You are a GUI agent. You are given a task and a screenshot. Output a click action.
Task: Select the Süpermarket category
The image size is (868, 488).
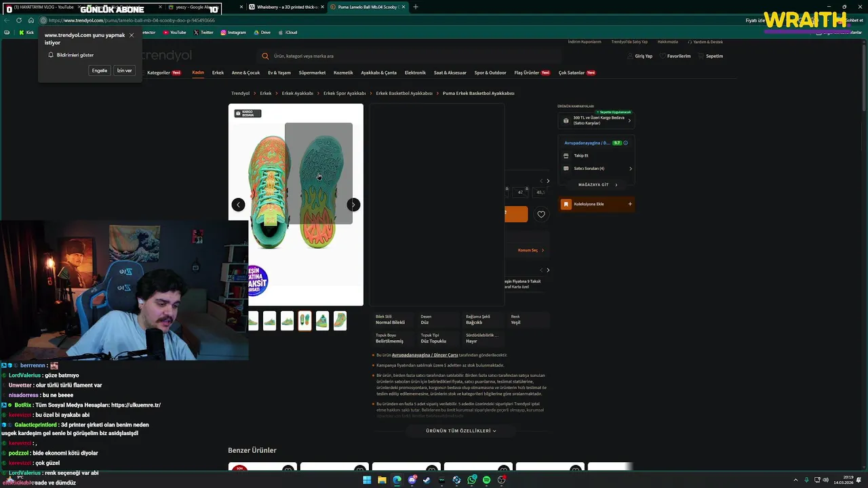312,73
